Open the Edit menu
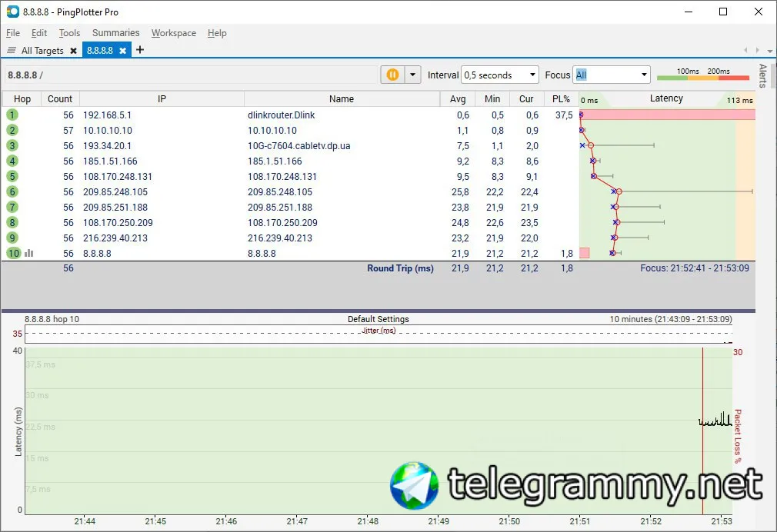Viewport: 777px width, 532px height. (x=39, y=33)
